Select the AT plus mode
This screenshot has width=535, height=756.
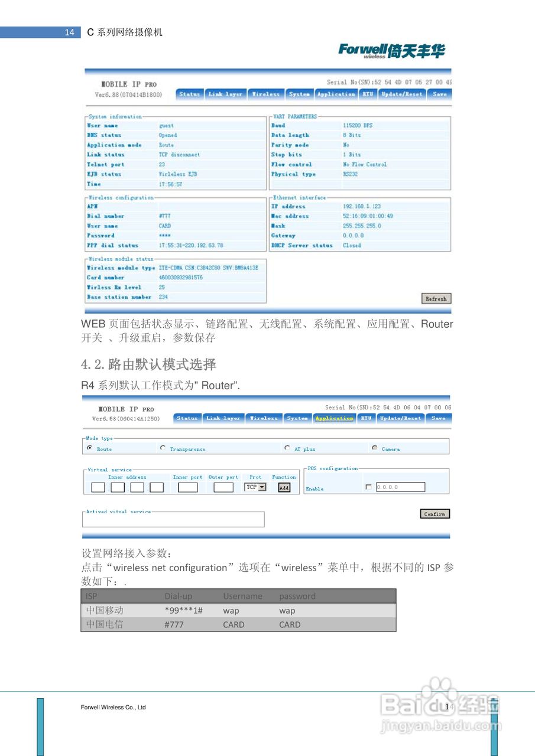(x=287, y=449)
